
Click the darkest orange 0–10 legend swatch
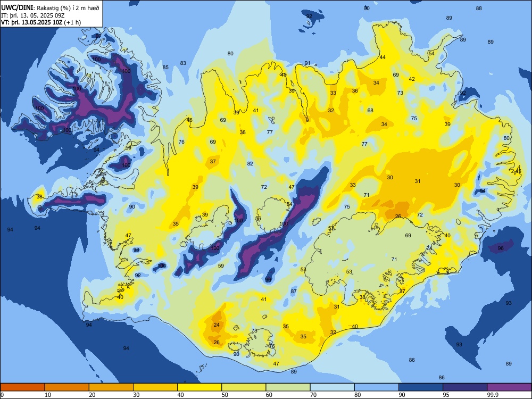click(x=22, y=387)
